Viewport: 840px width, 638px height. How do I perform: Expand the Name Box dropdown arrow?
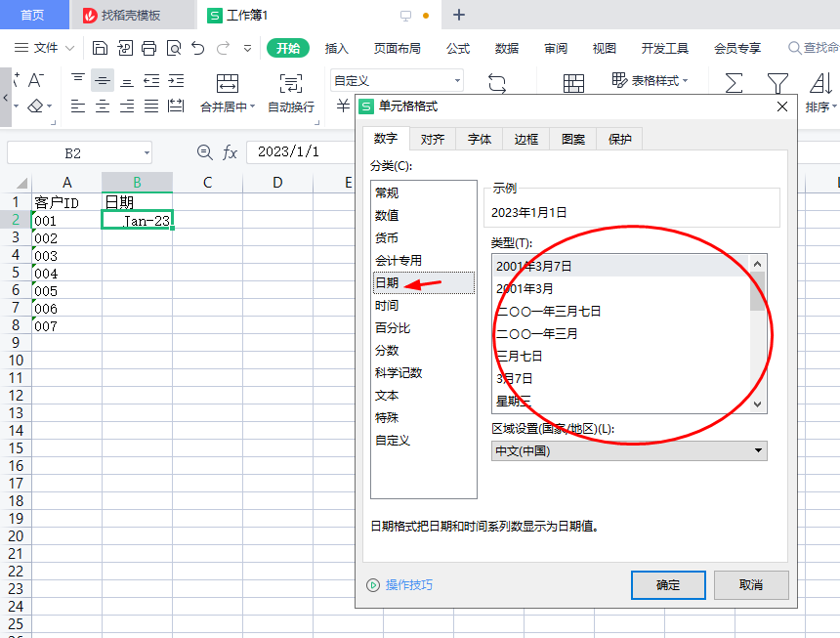147,153
